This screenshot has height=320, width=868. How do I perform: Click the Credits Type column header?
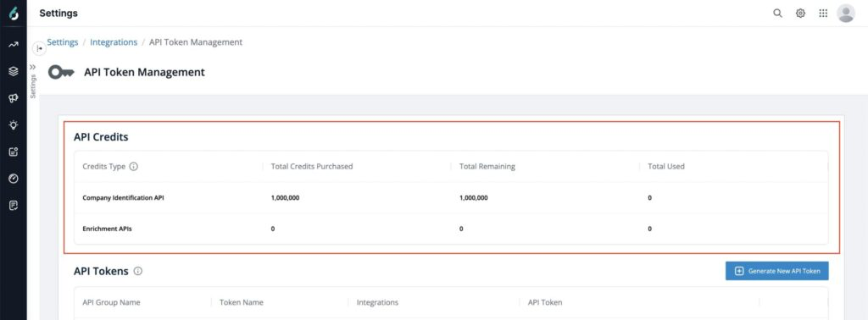[x=104, y=167]
